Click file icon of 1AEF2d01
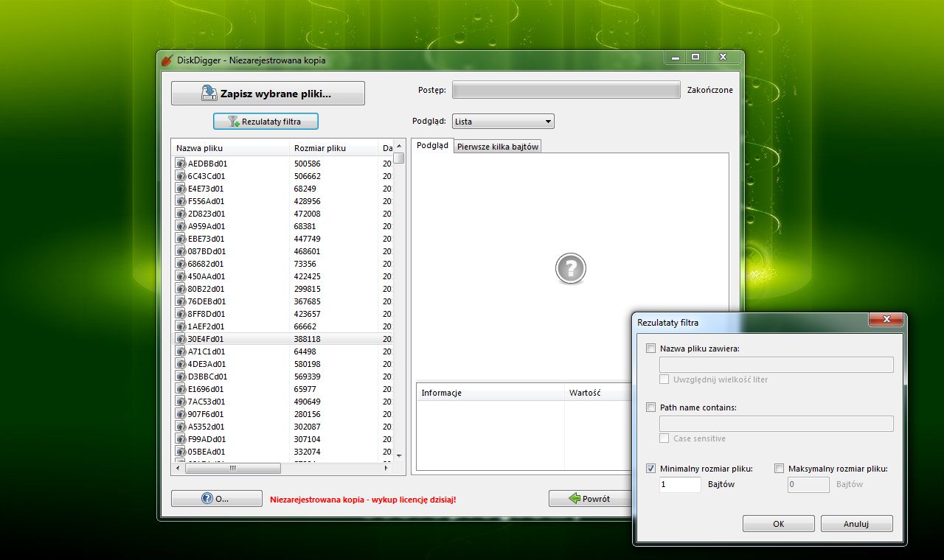 (181, 326)
